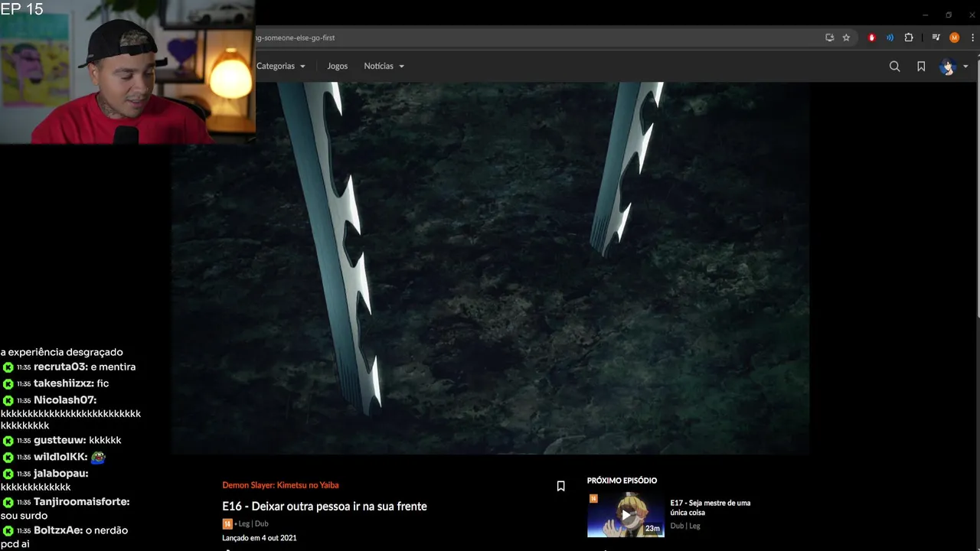This screenshot has width=980, height=551.
Task: Open the blue sound waves extension
Action: (890, 37)
